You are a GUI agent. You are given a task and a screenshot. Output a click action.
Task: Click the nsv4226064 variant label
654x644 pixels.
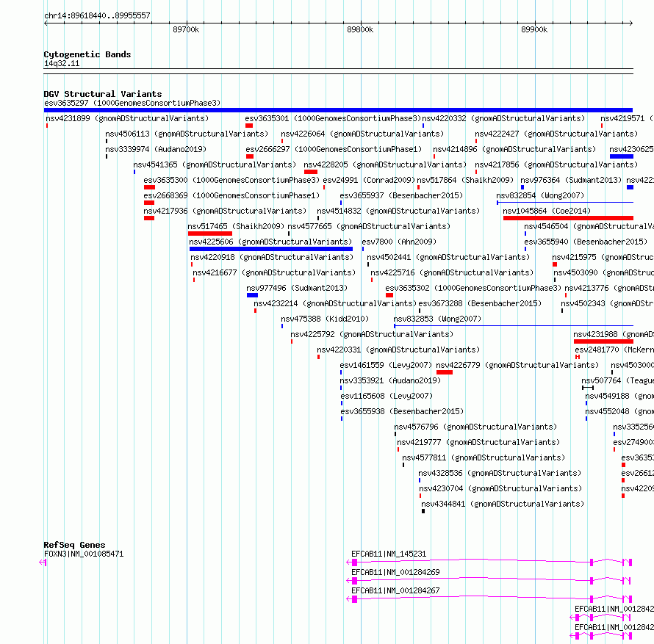[362, 134]
